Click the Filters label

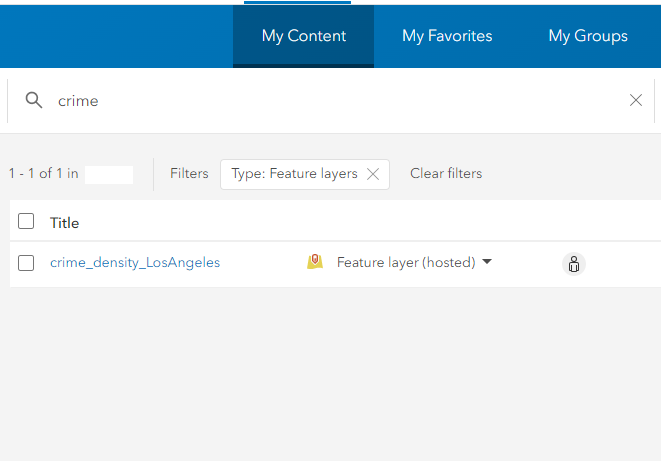click(189, 174)
